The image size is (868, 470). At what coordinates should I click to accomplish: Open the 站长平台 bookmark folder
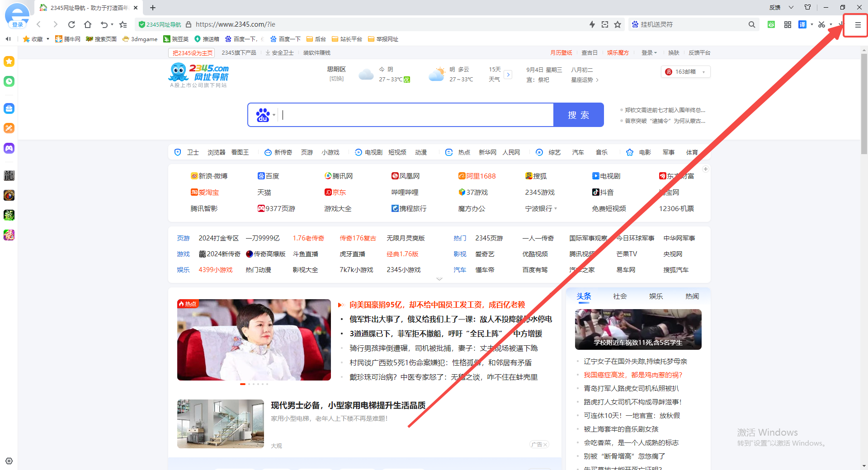pyautogui.click(x=347, y=39)
